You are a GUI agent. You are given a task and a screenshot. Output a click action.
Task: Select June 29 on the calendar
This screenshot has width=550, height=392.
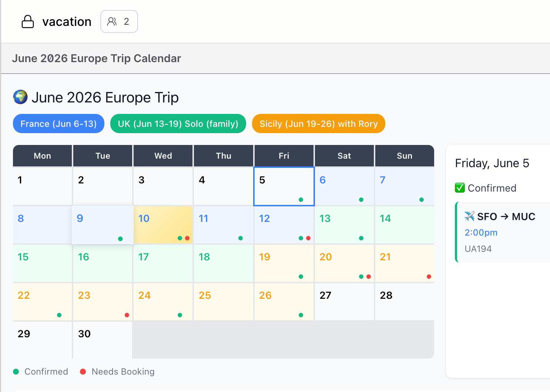click(43, 340)
